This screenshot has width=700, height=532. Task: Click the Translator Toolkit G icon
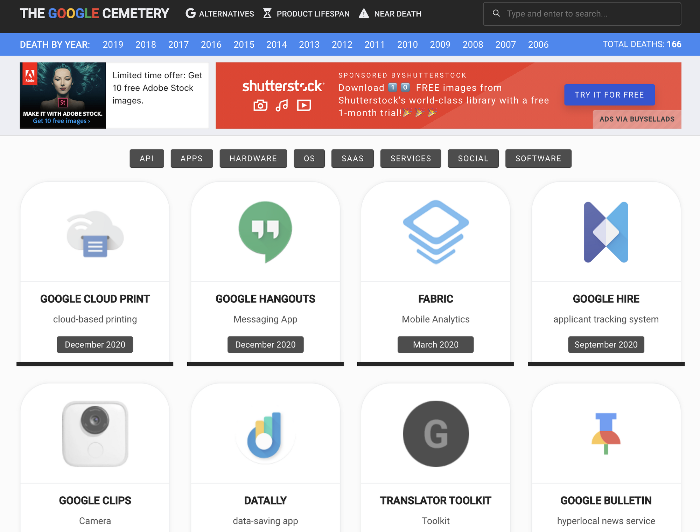(x=436, y=434)
